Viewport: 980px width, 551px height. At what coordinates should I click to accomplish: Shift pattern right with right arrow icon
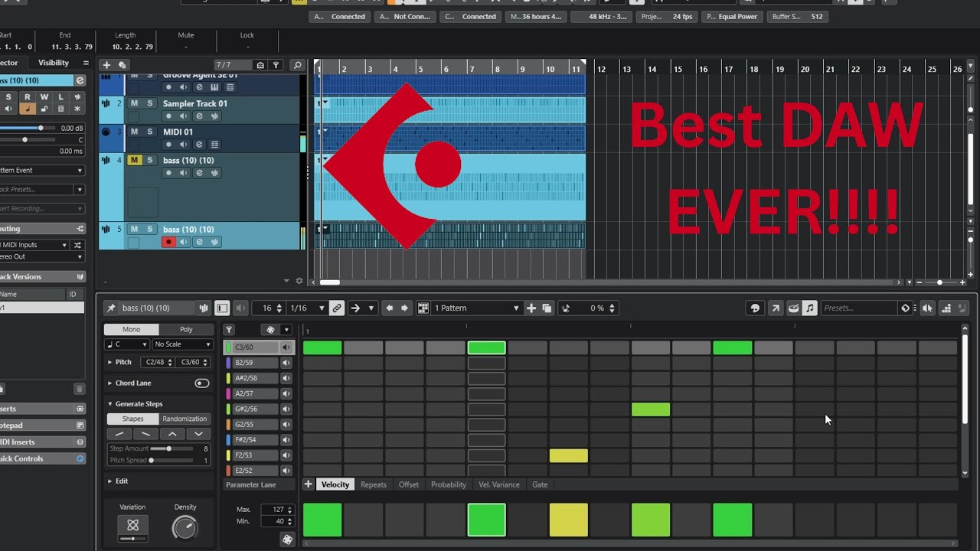click(x=405, y=308)
